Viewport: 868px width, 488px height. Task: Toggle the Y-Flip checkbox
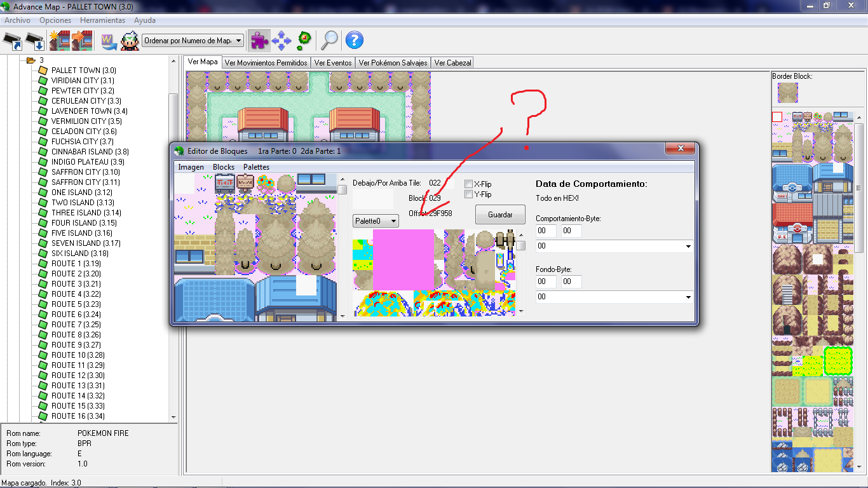(468, 194)
